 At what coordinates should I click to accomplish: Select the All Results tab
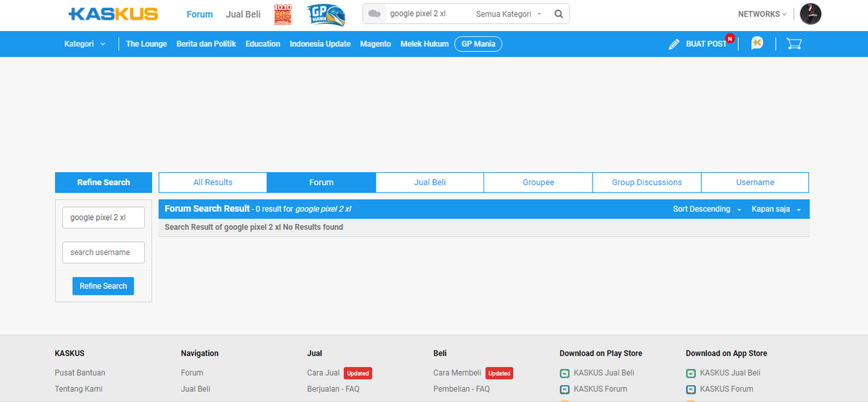[213, 182]
